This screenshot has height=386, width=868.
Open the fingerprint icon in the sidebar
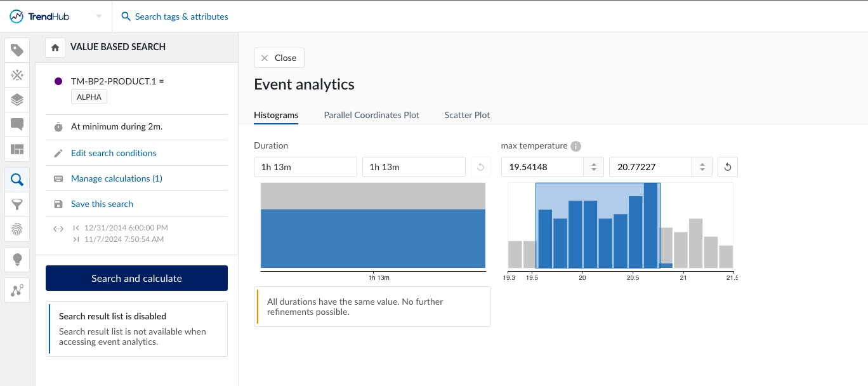coord(16,229)
